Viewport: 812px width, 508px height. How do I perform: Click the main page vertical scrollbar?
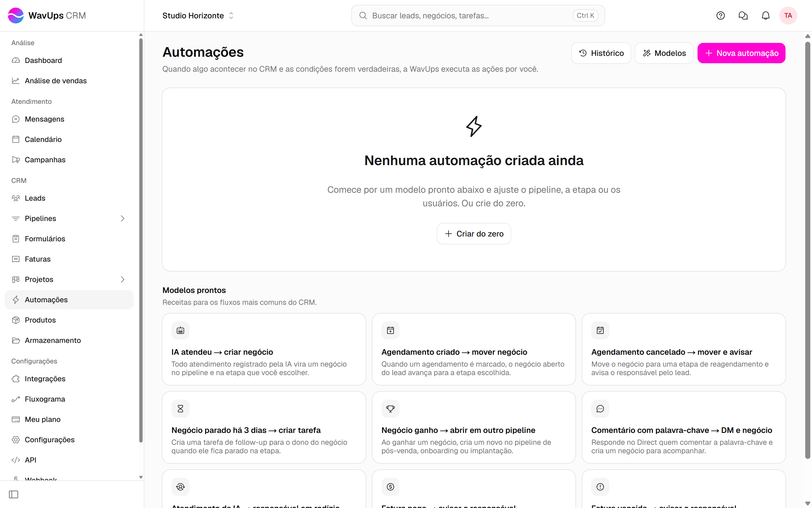(x=808, y=250)
